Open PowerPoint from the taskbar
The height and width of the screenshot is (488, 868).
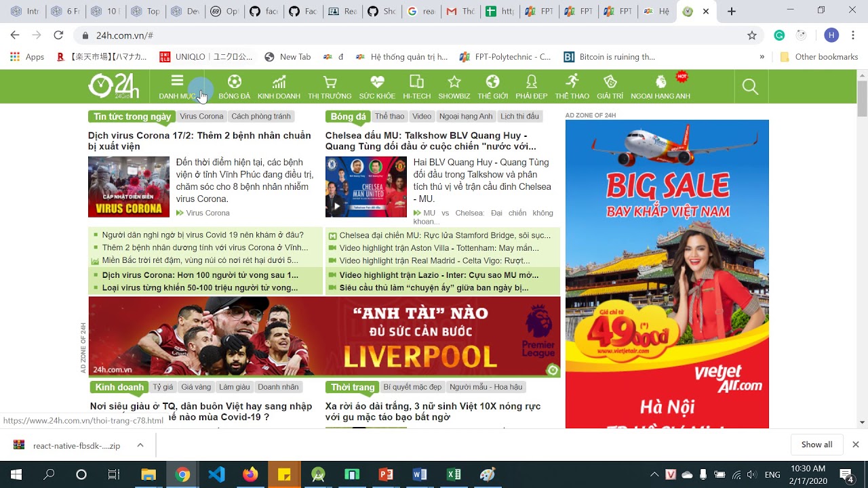click(x=386, y=474)
